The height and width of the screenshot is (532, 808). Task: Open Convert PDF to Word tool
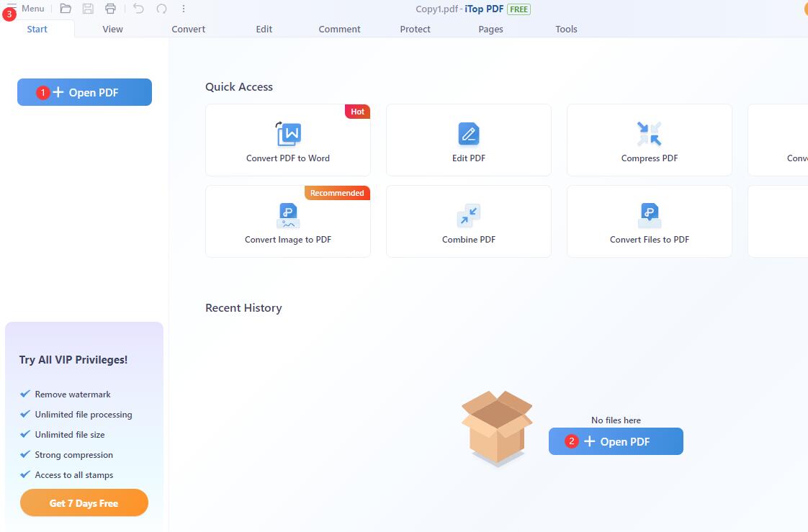pyautogui.click(x=288, y=140)
